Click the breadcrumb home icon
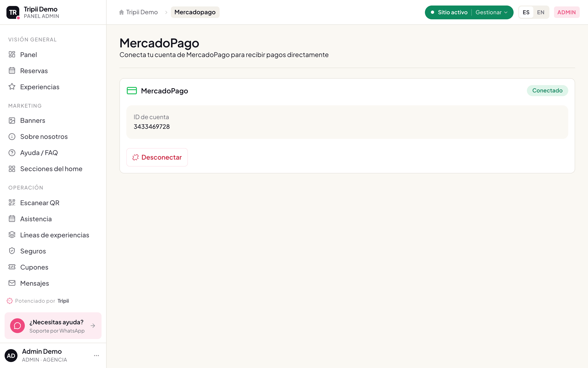 pos(122,12)
